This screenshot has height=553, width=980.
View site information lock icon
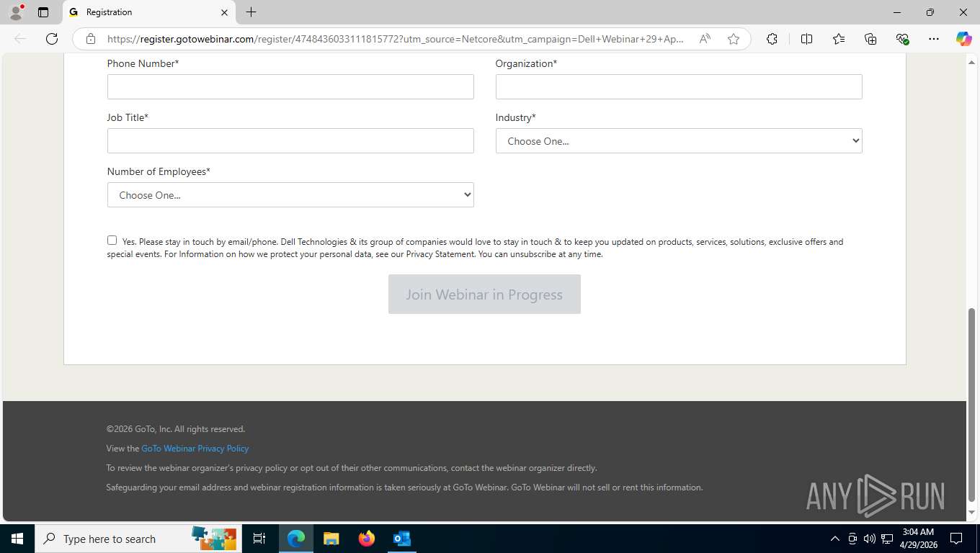pos(90,39)
